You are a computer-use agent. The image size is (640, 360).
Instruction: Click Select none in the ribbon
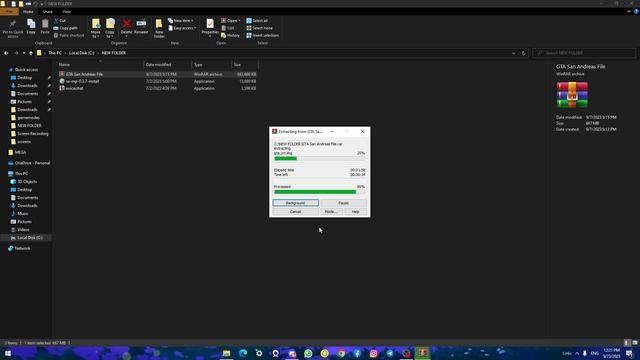point(259,28)
